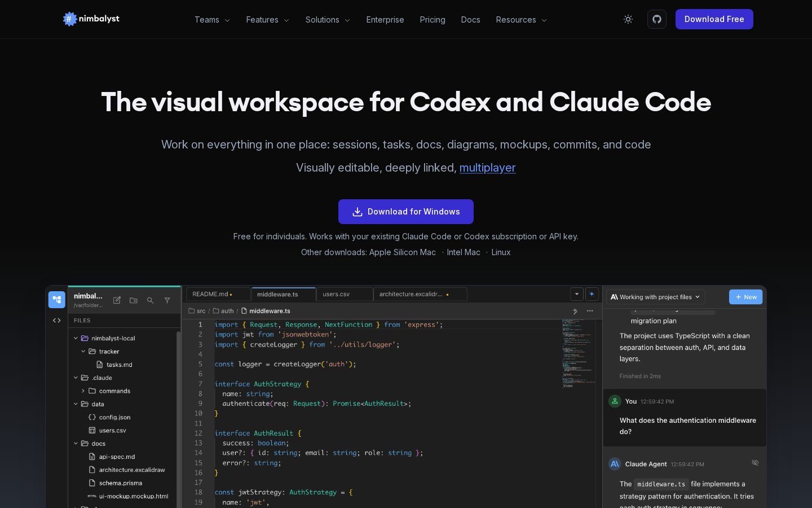812x508 pixels.
Task: Switch to the architecture.excalidr... tab
Action: point(420,294)
